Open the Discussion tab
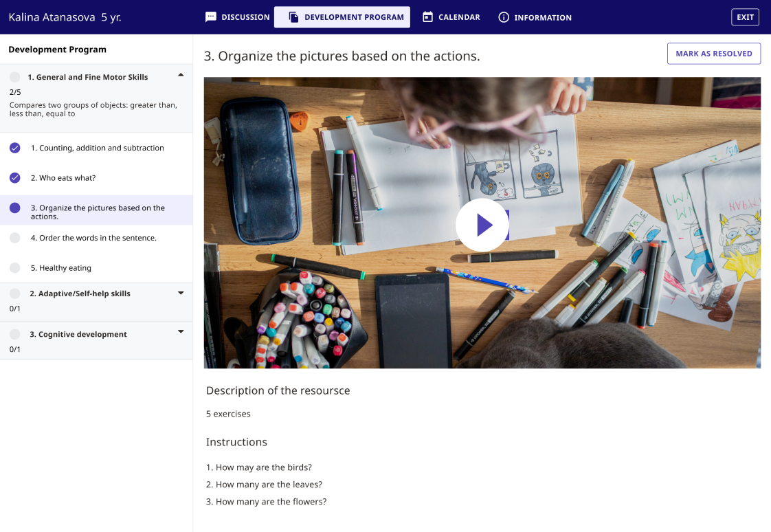 (x=238, y=17)
